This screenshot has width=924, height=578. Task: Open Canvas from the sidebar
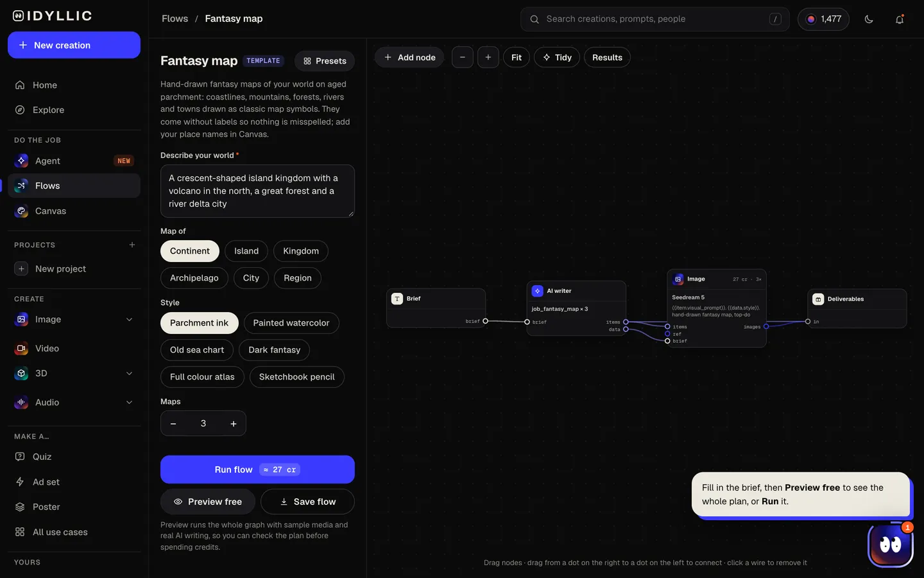coord(74,211)
